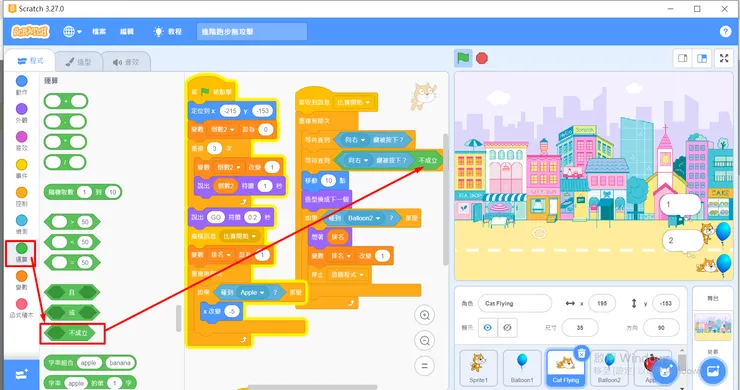Select the Balloon2 sprite thumbnail
The image size is (740, 390).
point(609,367)
